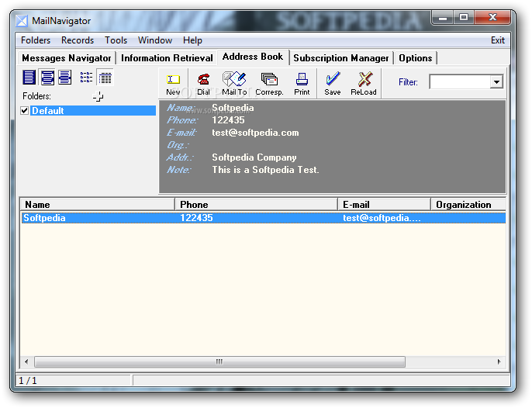Screen dimensions: 532x408
Task: Click inside the Filter input field
Action: pos(460,82)
